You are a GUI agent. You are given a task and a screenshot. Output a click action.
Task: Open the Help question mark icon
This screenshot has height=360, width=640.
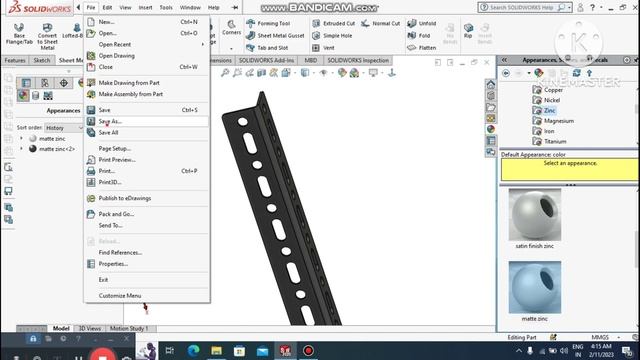point(592,7)
